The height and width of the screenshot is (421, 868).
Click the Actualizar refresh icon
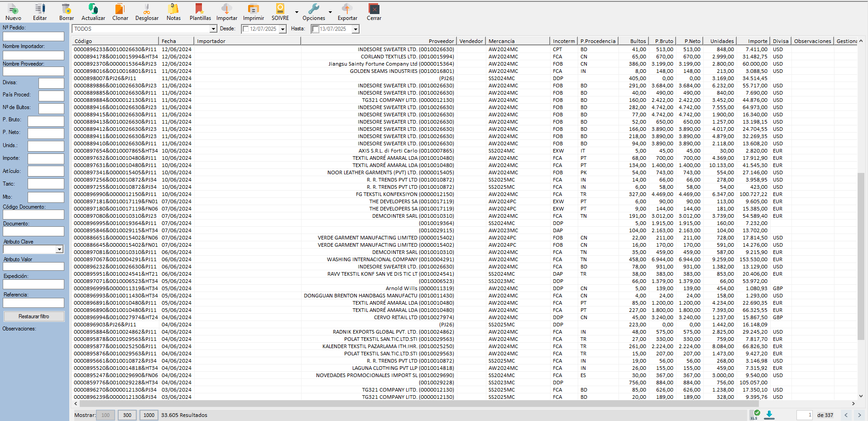coord(93,10)
